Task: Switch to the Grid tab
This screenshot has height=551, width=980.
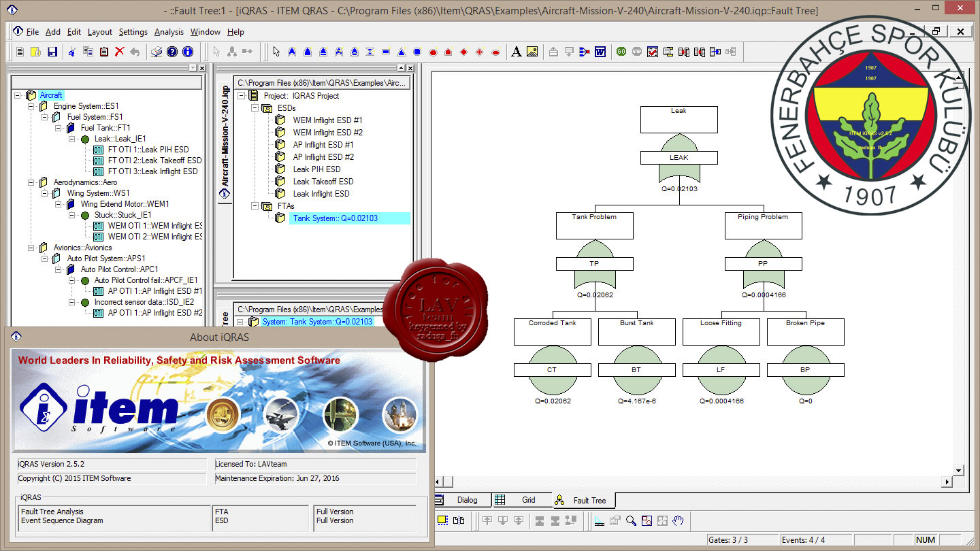Action: tap(521, 500)
